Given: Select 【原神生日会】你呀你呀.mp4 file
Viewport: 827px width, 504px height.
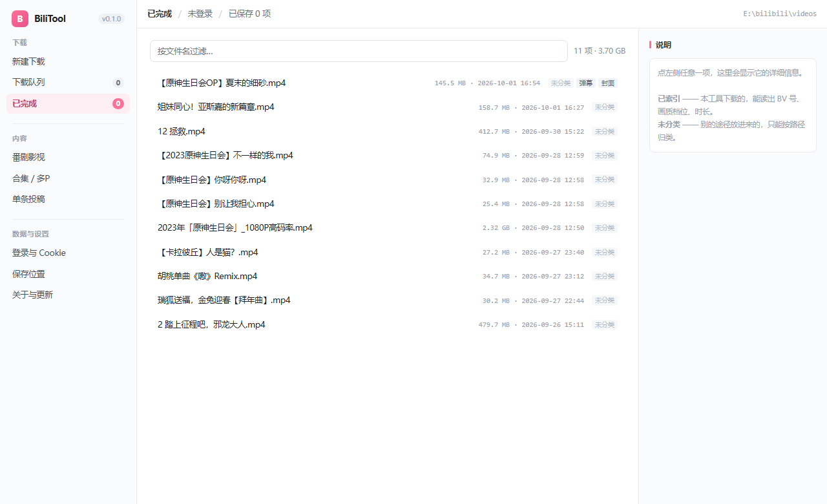Looking at the screenshot, I should tap(386, 180).
